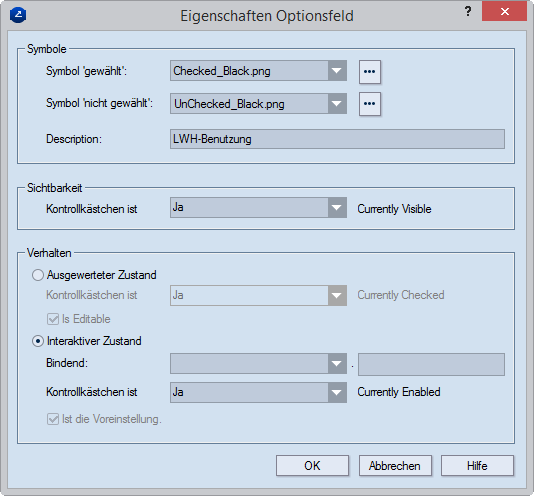Open the UnChecked_Black.png symbol dropdown

pyautogui.click(x=337, y=104)
